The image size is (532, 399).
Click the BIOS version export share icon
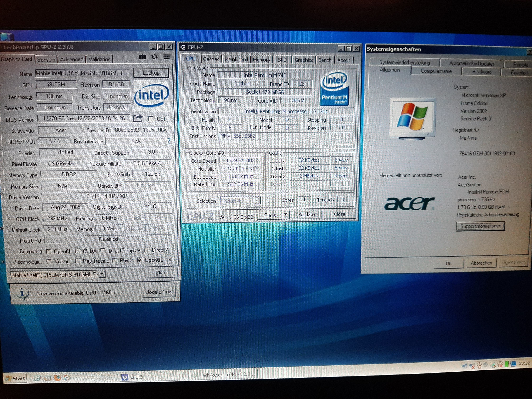tap(138, 118)
